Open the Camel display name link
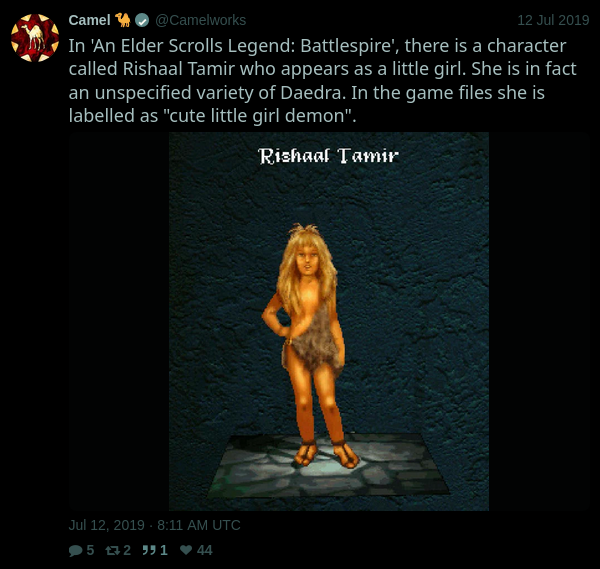 (90, 20)
